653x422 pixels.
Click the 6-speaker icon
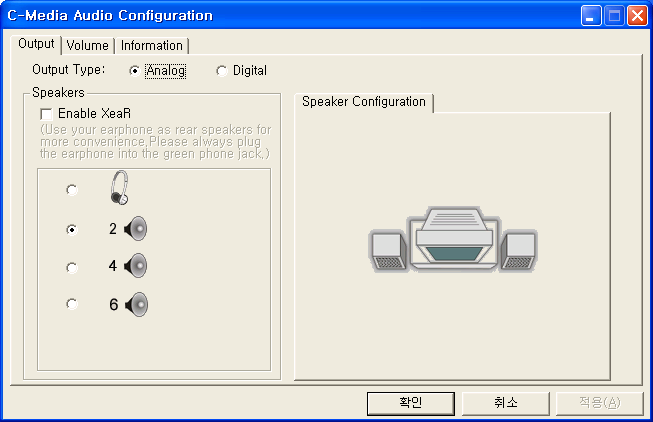tap(137, 305)
